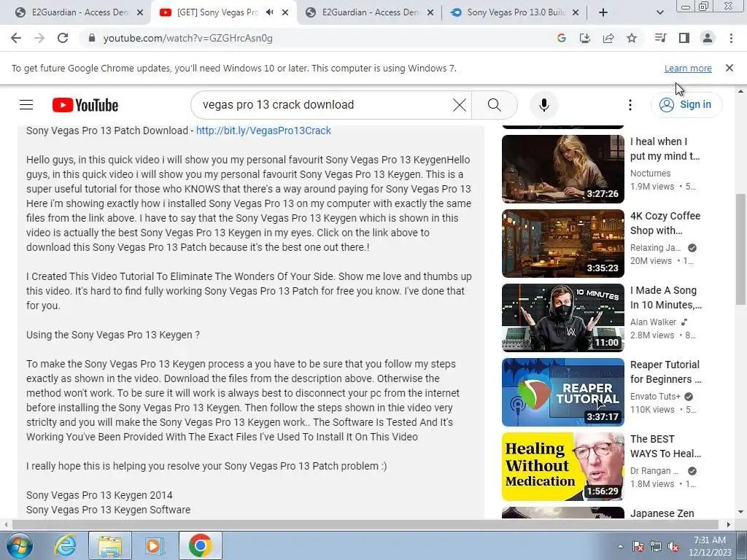Image resolution: width=747 pixels, height=560 pixels.
Task: Open 'I Made A Song In 10 Minutes' title
Action: [665, 297]
